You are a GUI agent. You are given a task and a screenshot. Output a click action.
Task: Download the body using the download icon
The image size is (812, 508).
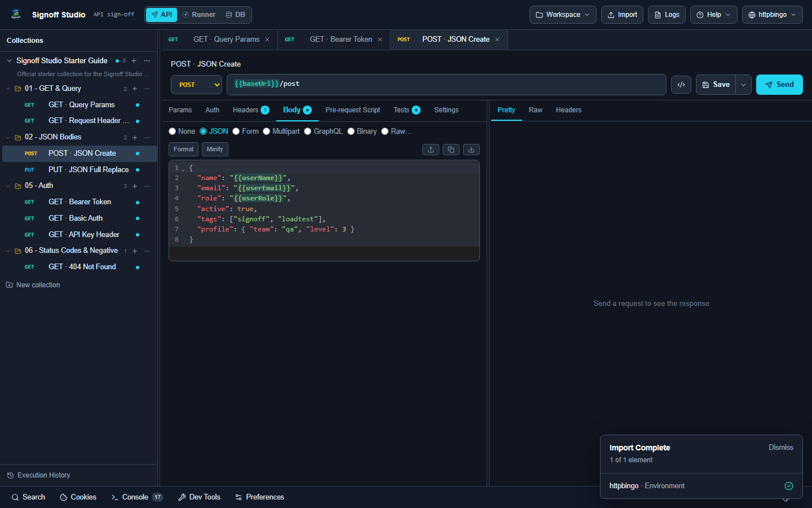(471, 150)
